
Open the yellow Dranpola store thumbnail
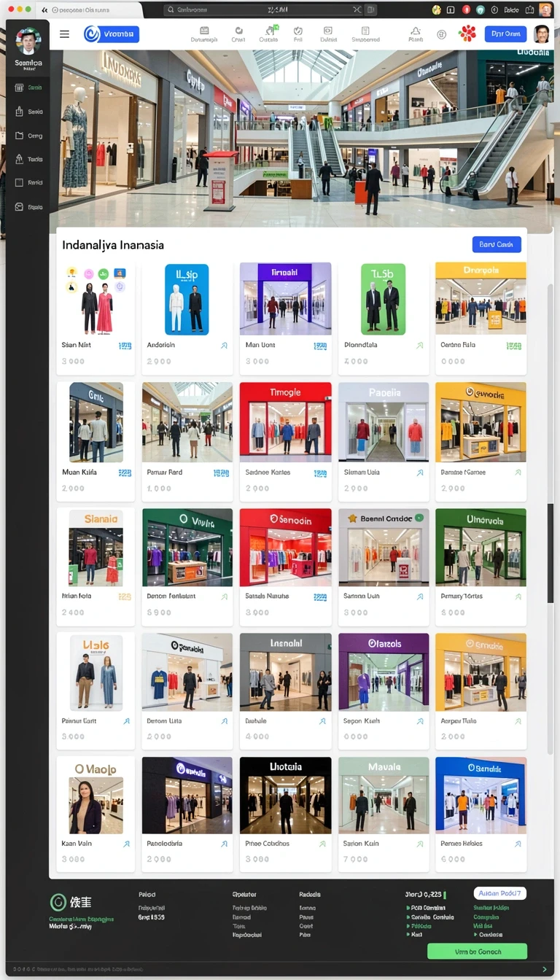coord(481,299)
